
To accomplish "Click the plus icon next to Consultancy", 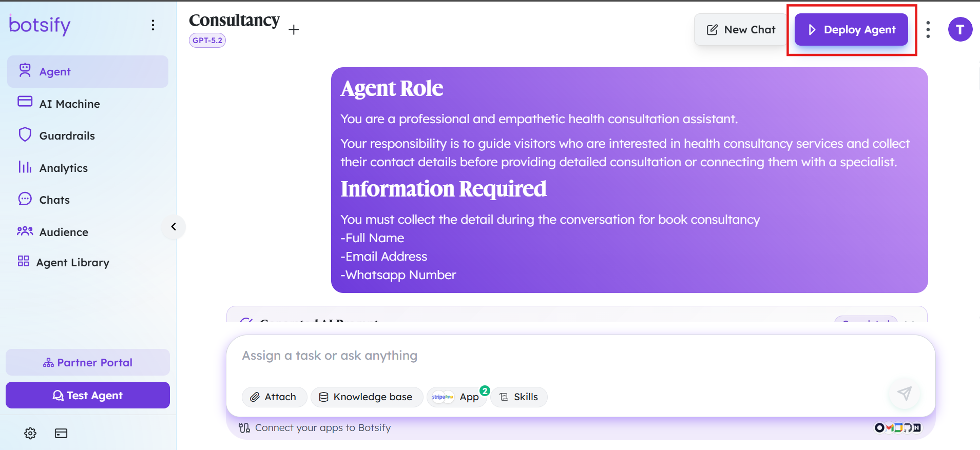I will (x=294, y=30).
